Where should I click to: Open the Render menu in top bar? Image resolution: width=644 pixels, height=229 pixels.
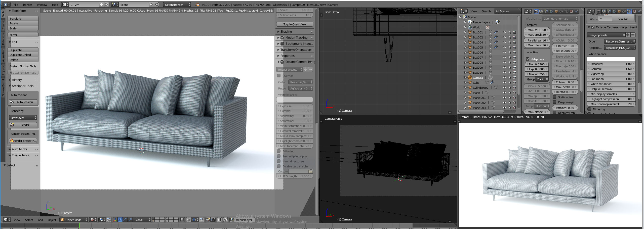point(27,5)
